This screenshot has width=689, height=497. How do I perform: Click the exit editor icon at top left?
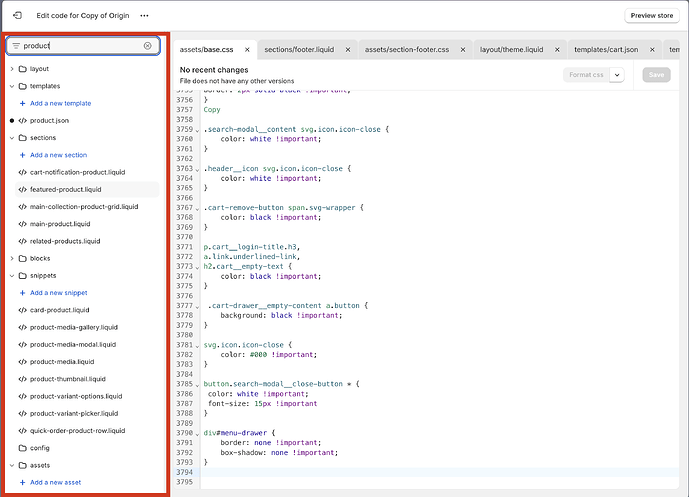pyautogui.click(x=17, y=16)
